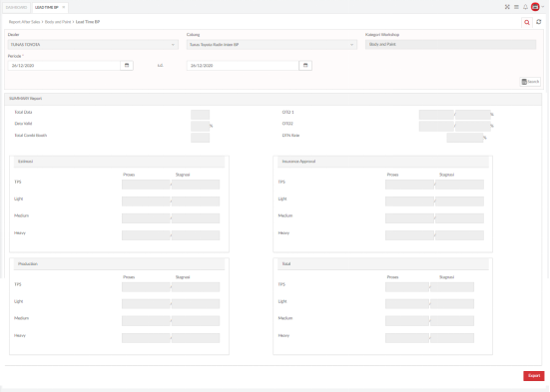This screenshot has height=392, width=550.
Task: Click the red user avatar icon
Action: pyautogui.click(x=535, y=7)
